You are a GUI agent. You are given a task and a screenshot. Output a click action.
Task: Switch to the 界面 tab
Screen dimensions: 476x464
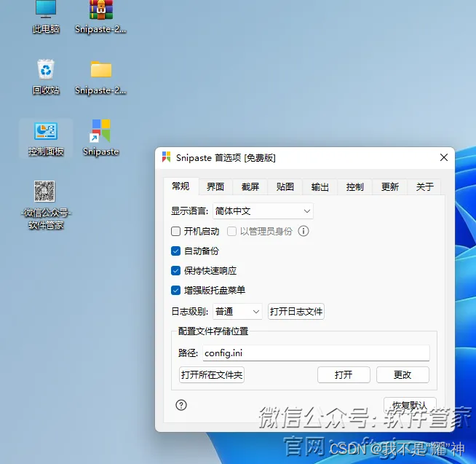(215, 186)
